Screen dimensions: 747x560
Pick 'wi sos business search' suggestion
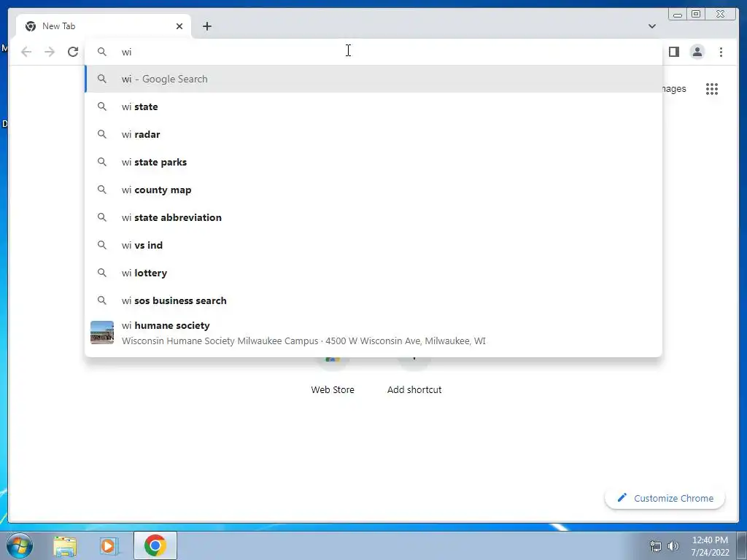tap(373, 300)
